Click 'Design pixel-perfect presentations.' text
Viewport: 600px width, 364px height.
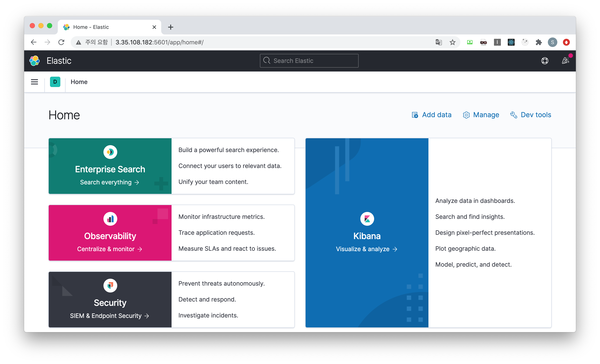click(485, 233)
